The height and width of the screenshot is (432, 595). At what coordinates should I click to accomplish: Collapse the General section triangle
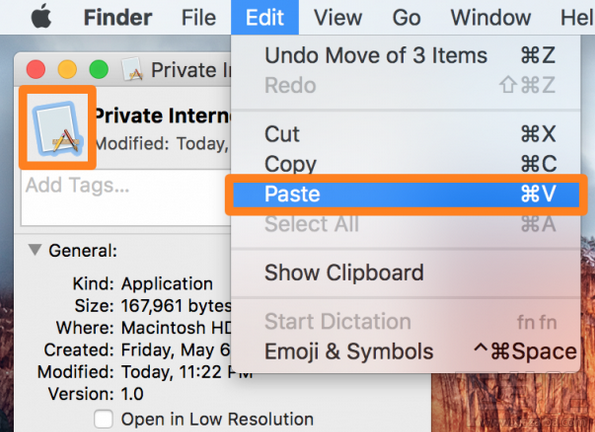(x=35, y=250)
